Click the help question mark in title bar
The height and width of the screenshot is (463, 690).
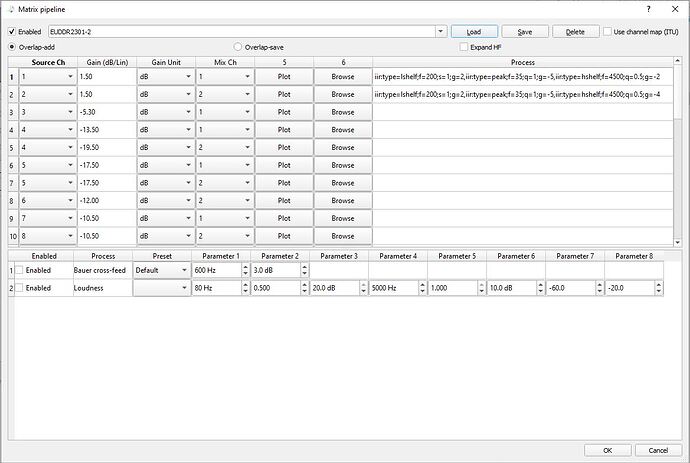(648, 9)
